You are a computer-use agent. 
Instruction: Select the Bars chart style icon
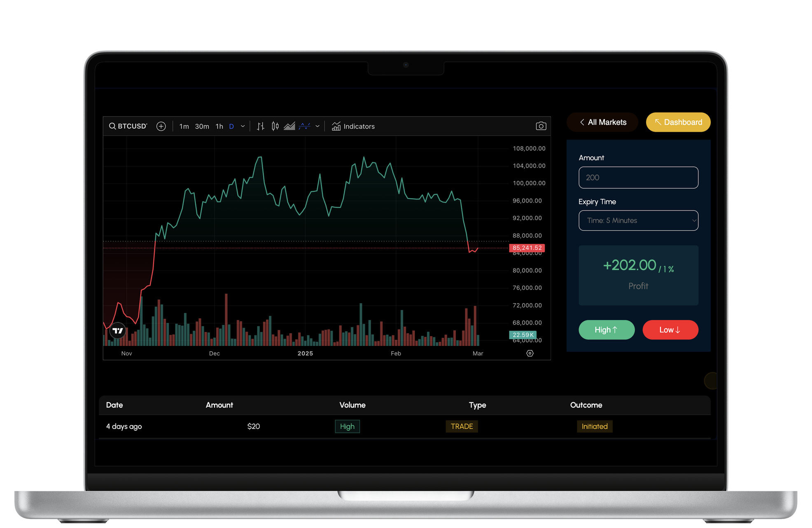click(260, 126)
